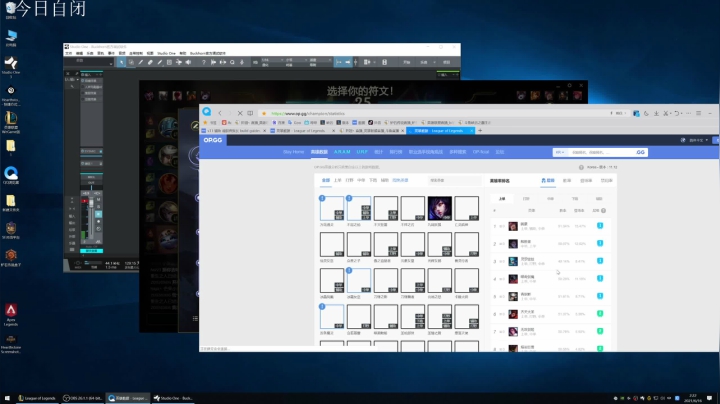
Task: Click the browser night-mode moon icon
Action: click(x=646, y=113)
